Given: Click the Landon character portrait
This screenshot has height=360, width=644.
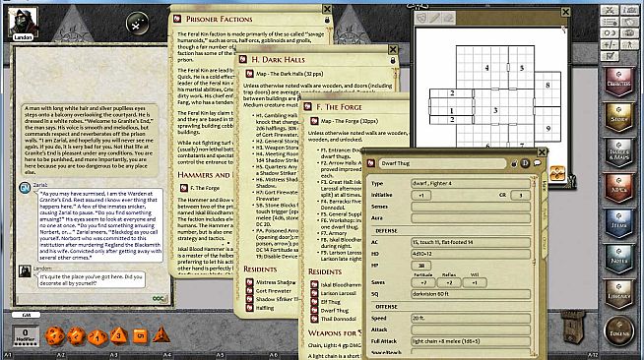Looking at the screenshot, I should (23, 23).
